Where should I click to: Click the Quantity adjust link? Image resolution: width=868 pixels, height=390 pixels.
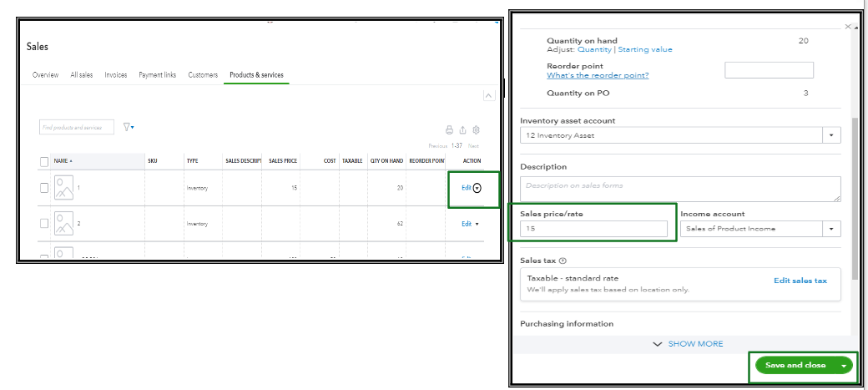594,49
